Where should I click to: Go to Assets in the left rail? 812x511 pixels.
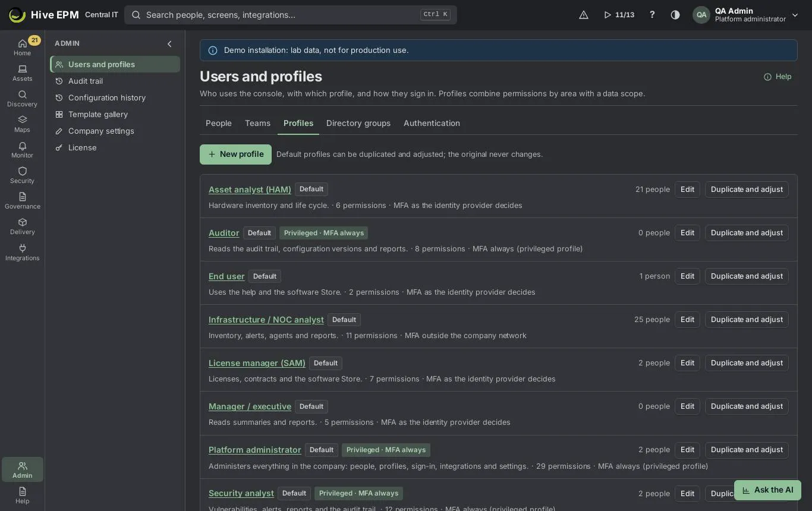tap(22, 73)
